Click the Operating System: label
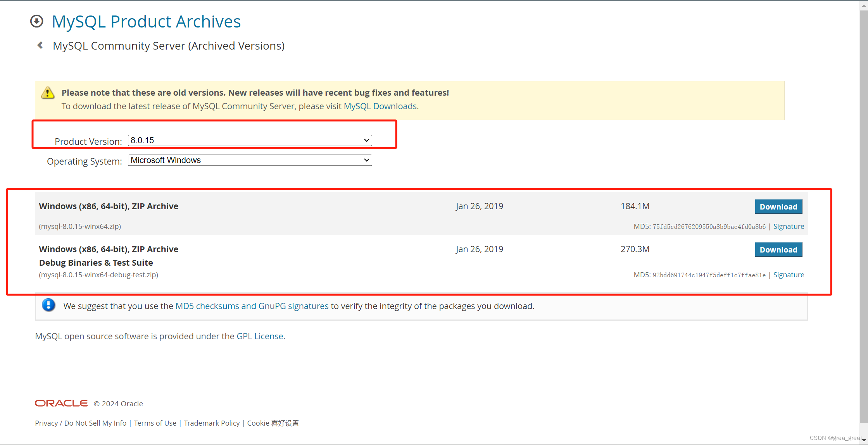This screenshot has width=868, height=445. [85, 161]
